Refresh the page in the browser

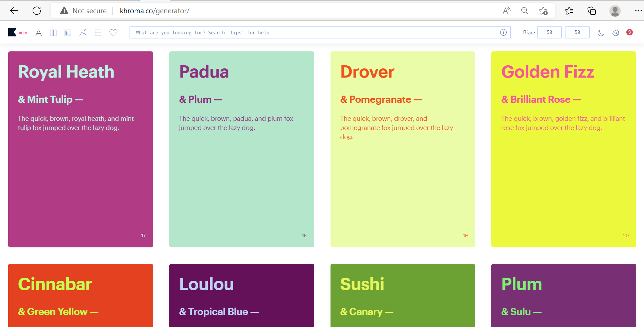point(37,11)
